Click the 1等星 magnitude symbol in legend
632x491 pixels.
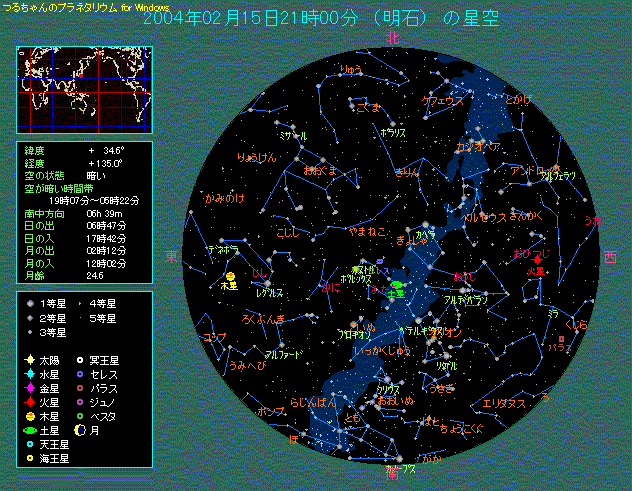[30, 303]
